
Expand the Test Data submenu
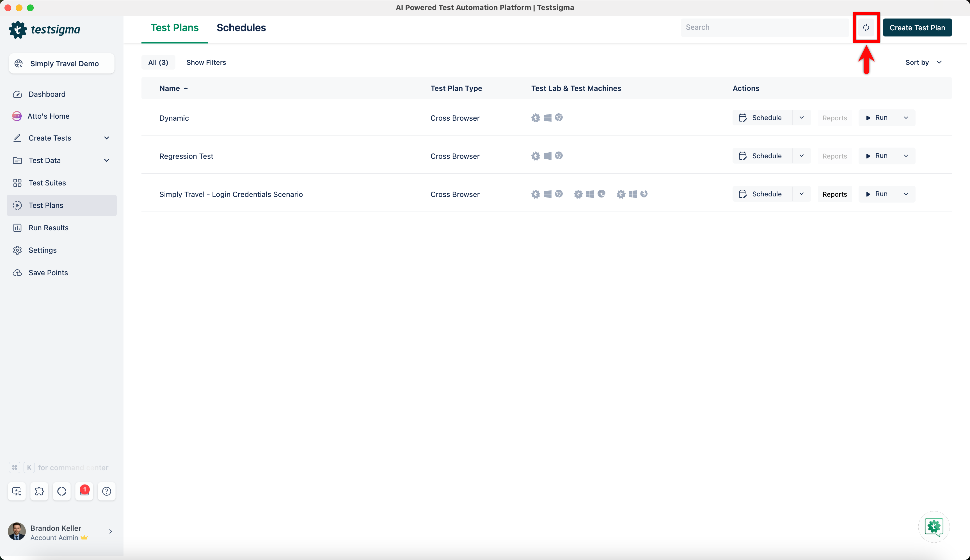[107, 160]
